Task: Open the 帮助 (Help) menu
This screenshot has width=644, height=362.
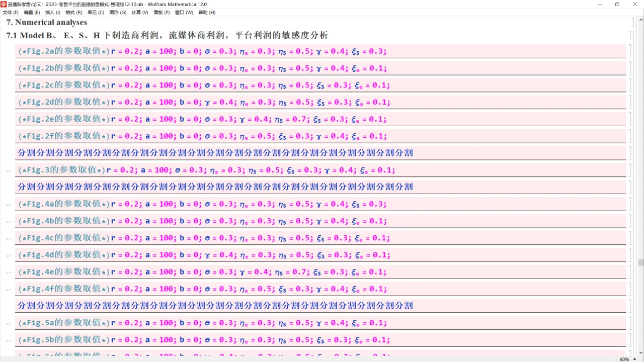Action: click(x=206, y=13)
